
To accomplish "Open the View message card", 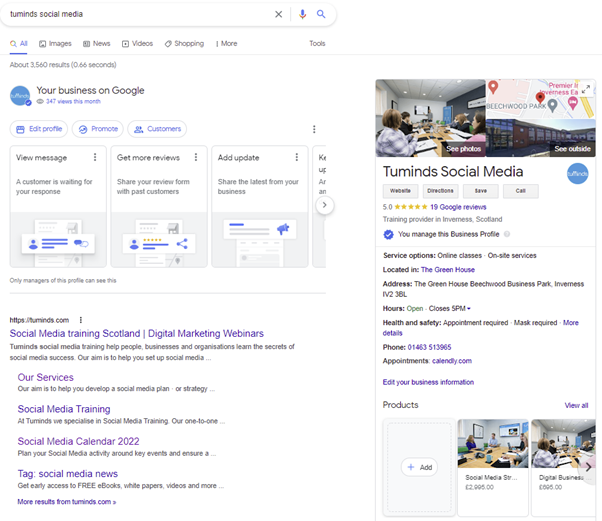I will coord(58,206).
